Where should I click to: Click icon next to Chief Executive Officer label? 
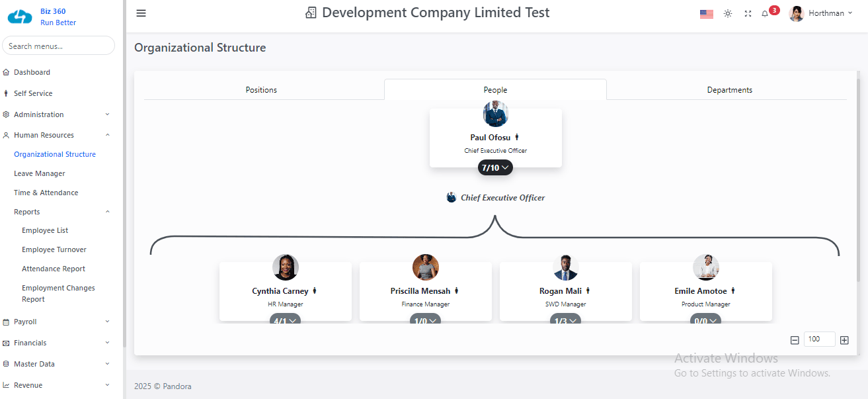point(452,197)
